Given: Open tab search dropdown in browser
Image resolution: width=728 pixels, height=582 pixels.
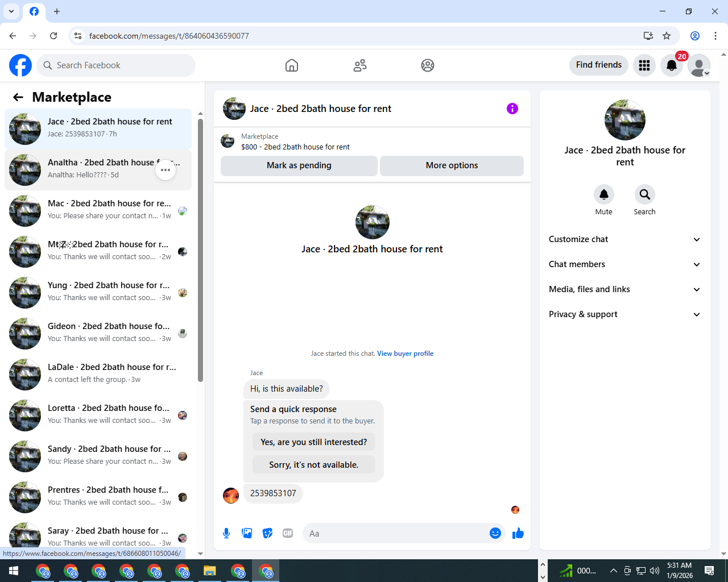Looking at the screenshot, I should point(11,11).
